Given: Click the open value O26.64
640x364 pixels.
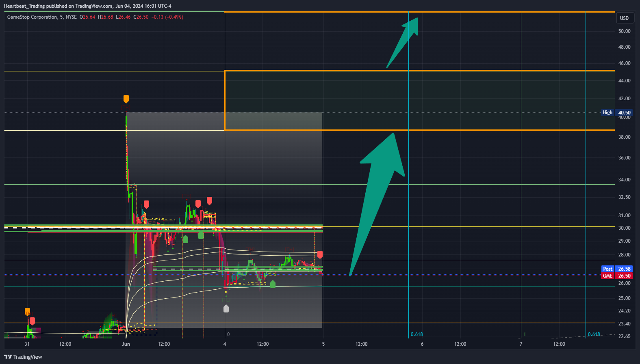Looking at the screenshot, I should (87, 17).
